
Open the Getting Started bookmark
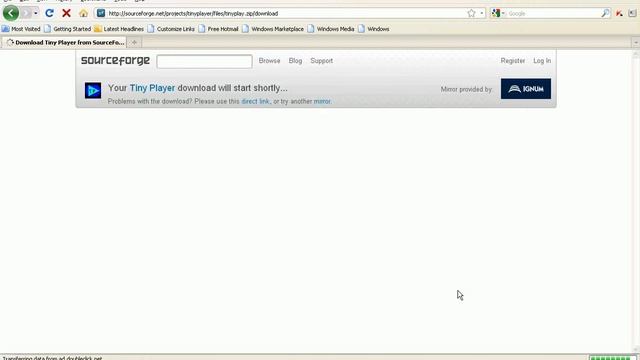pyautogui.click(x=67, y=29)
